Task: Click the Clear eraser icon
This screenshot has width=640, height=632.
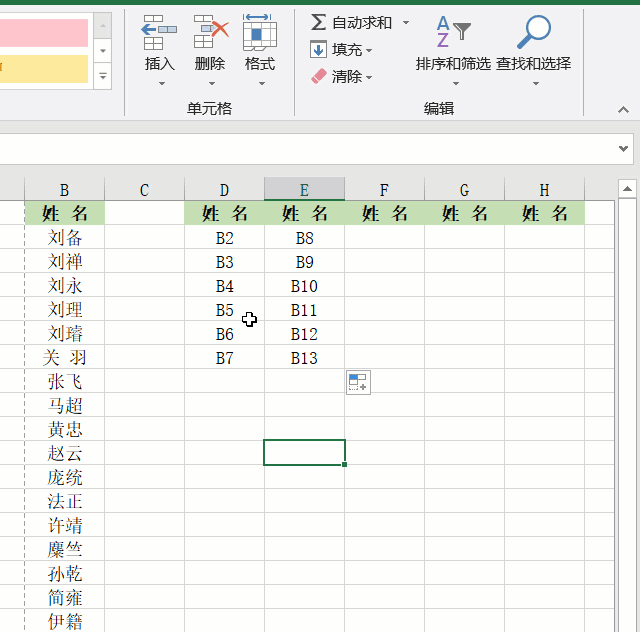Action: [x=319, y=76]
